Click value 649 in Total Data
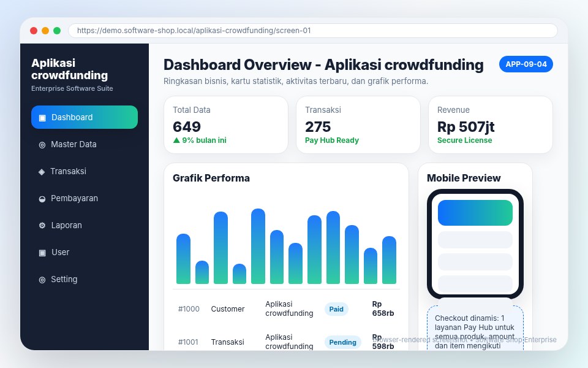 [187, 127]
